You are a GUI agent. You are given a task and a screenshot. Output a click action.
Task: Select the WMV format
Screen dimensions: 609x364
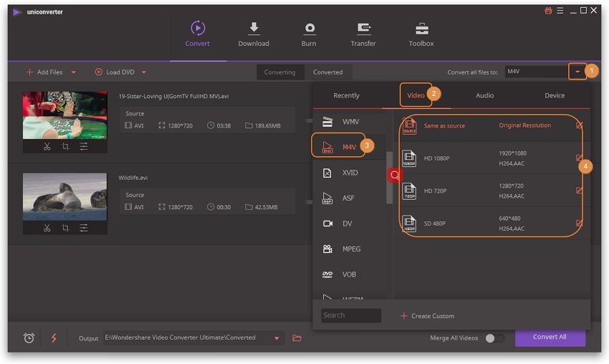[x=349, y=122]
